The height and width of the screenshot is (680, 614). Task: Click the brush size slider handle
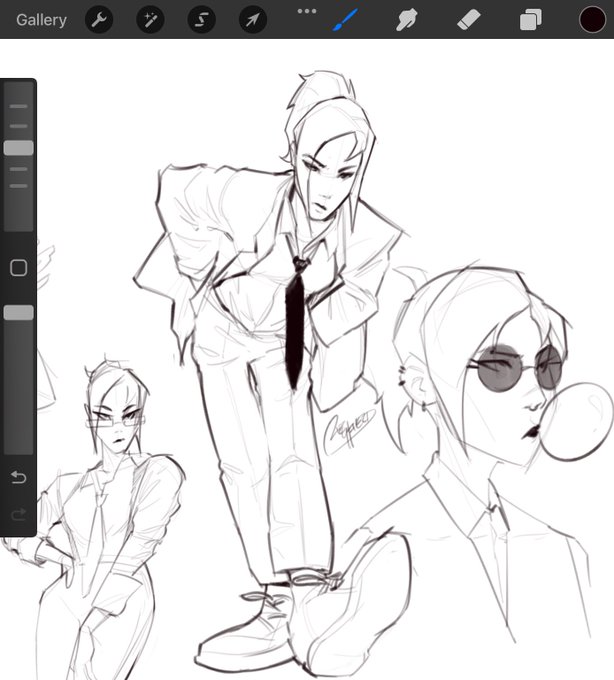(x=19, y=148)
